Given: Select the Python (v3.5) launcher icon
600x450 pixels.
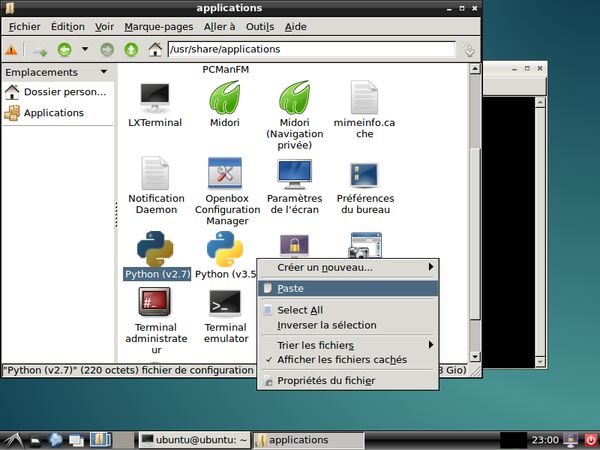Looking at the screenshot, I should pos(225,249).
